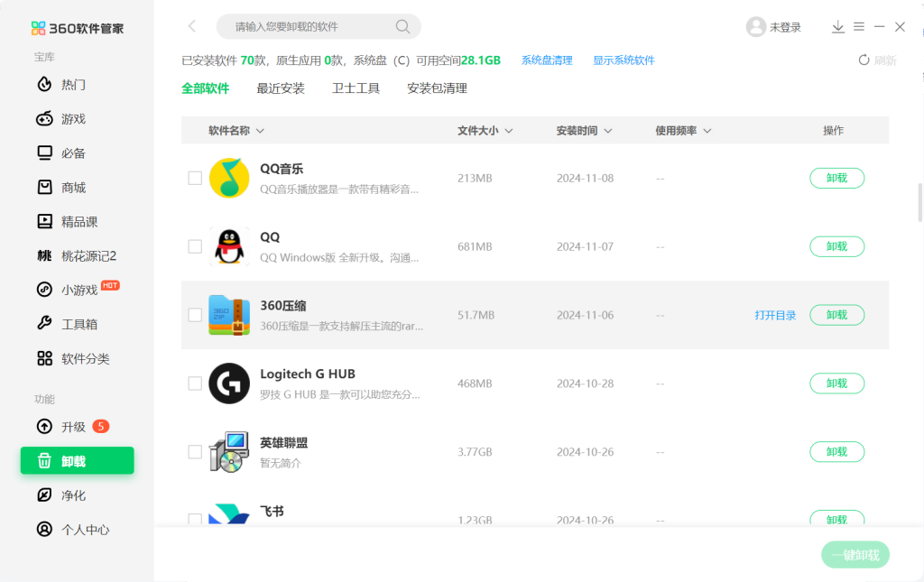Check the QQ音乐 checkbox
The width and height of the screenshot is (924, 582).
(x=195, y=178)
